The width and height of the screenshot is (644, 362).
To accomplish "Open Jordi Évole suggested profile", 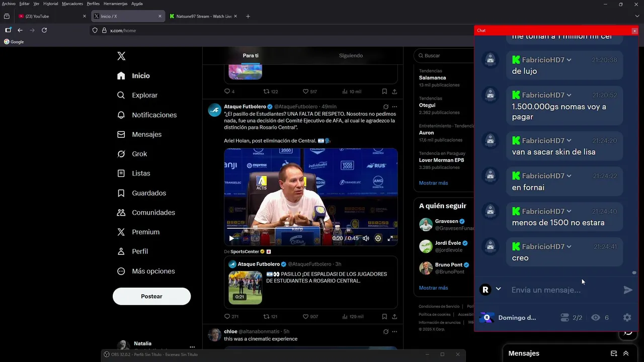I will point(446,246).
